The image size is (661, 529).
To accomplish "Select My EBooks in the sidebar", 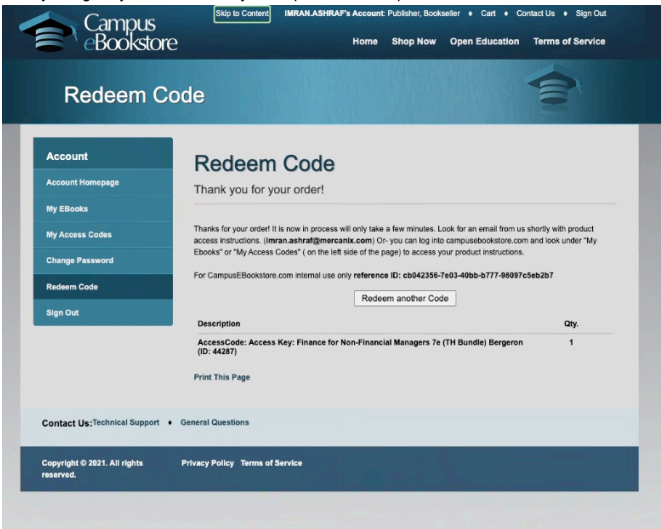I will (x=67, y=209).
